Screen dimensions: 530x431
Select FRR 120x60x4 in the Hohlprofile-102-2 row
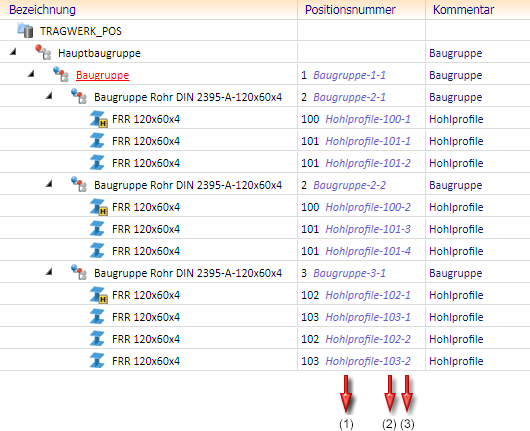[x=146, y=339]
